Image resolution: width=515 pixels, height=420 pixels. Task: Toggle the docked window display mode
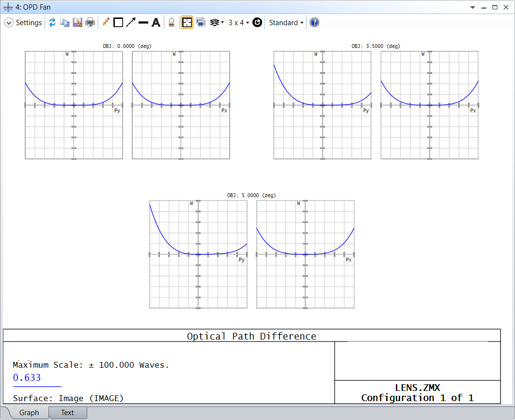(201, 22)
